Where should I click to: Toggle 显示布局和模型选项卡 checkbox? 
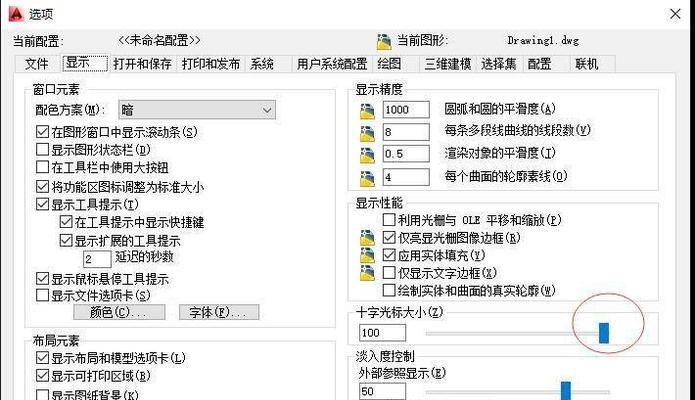pyautogui.click(x=42, y=357)
